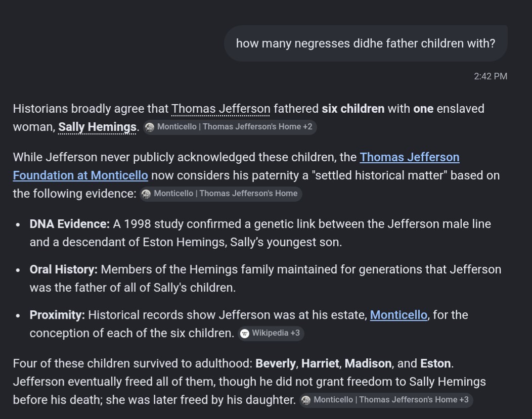
Task: Select the user question message bubble
Action: point(366,43)
